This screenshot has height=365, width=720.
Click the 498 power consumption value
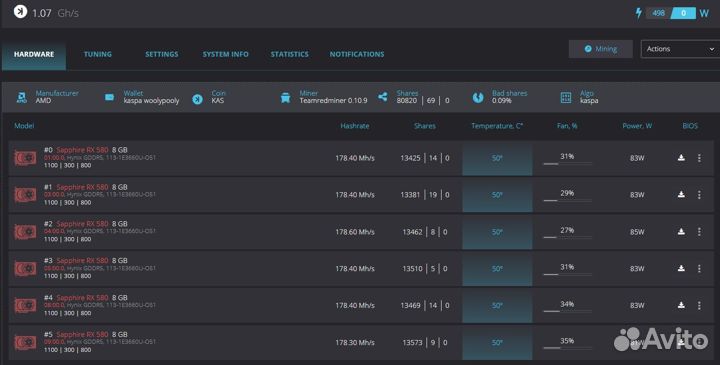658,13
